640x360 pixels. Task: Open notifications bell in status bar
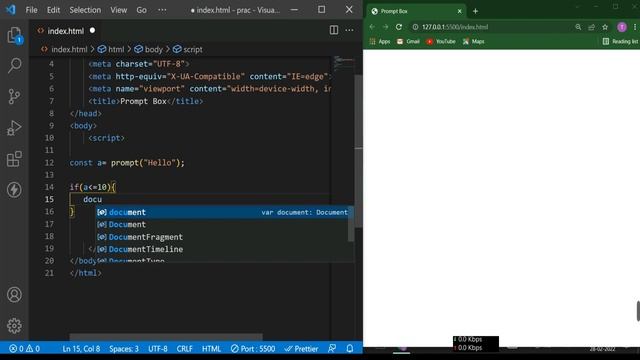coord(350,349)
